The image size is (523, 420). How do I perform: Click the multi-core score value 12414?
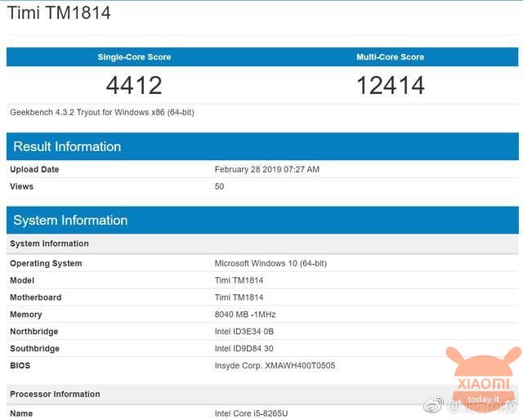coord(391,86)
